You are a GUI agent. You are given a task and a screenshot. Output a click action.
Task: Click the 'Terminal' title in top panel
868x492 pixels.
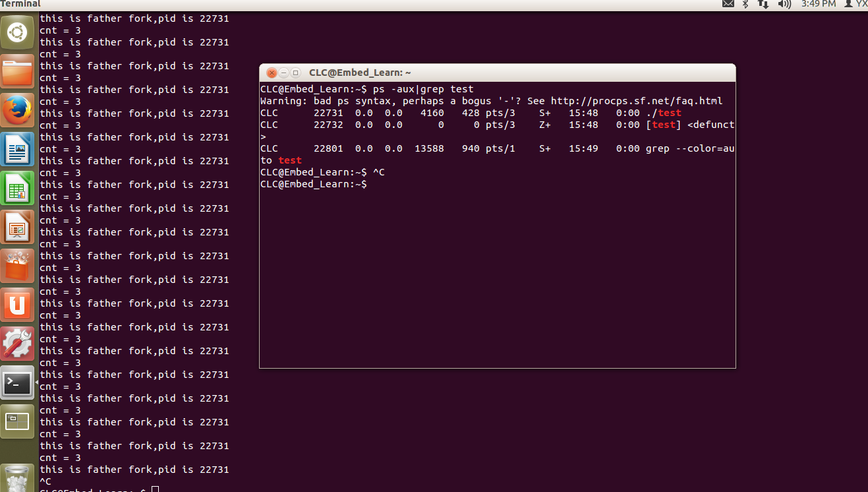(x=20, y=4)
